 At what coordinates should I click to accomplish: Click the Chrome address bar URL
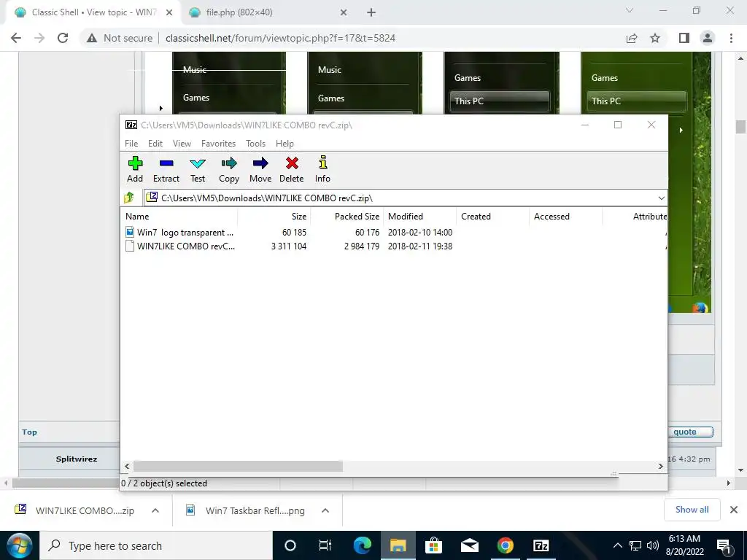(x=281, y=38)
